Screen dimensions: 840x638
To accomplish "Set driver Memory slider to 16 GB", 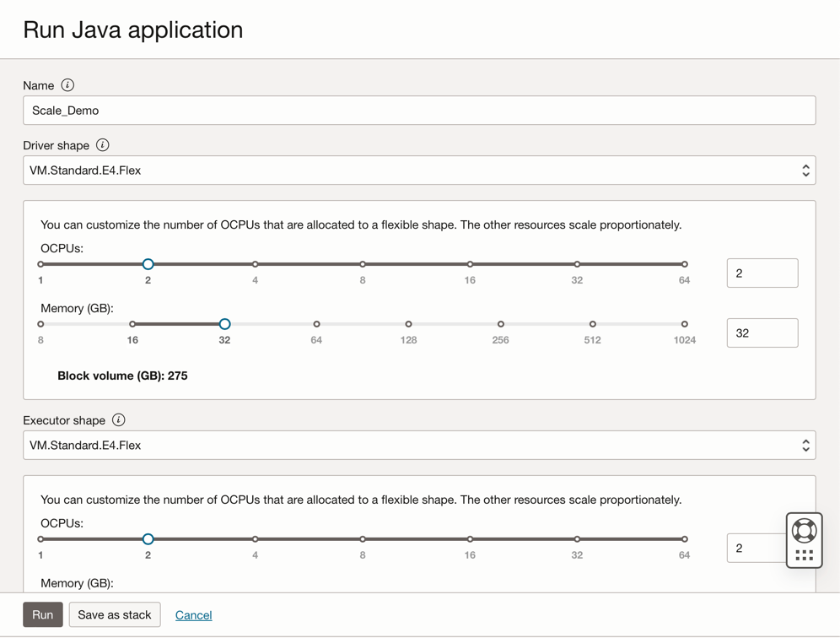I will tap(132, 324).
